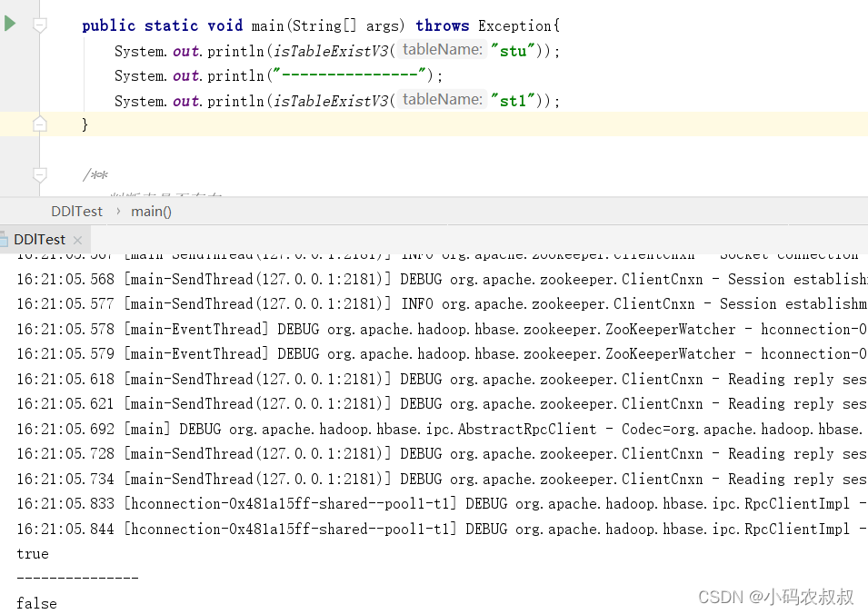This screenshot has height=614, width=868.
Task: Click the "st1" string literal
Action: [x=513, y=101]
